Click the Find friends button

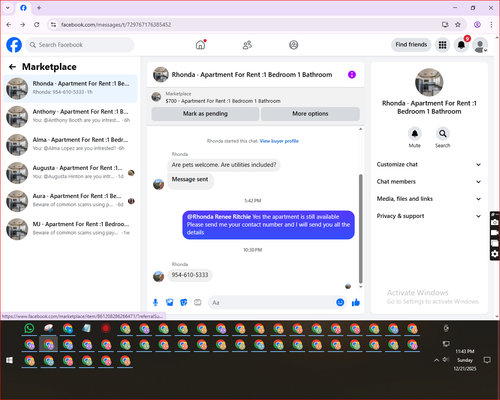(411, 45)
